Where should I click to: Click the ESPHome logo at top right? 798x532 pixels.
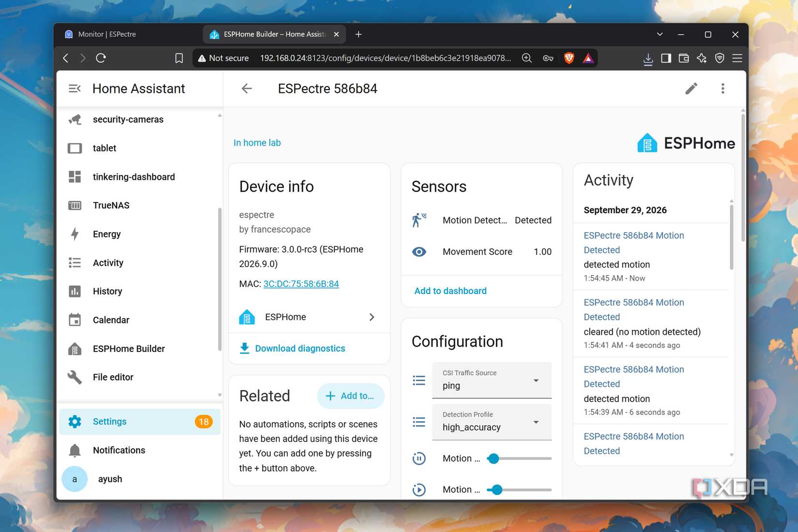pyautogui.click(x=686, y=143)
